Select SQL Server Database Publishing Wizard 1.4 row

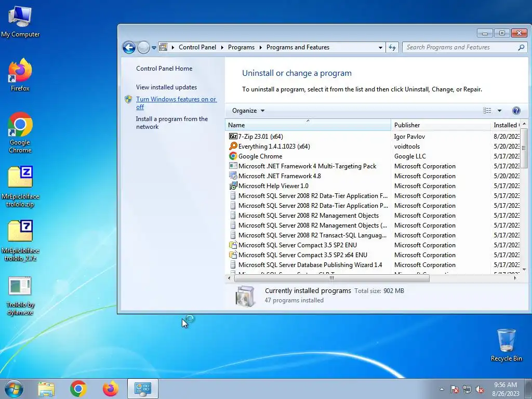373,264
